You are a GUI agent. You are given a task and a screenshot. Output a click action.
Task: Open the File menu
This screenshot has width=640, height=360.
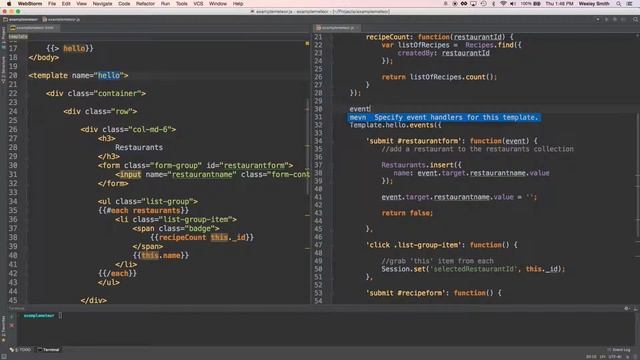coord(52,4)
